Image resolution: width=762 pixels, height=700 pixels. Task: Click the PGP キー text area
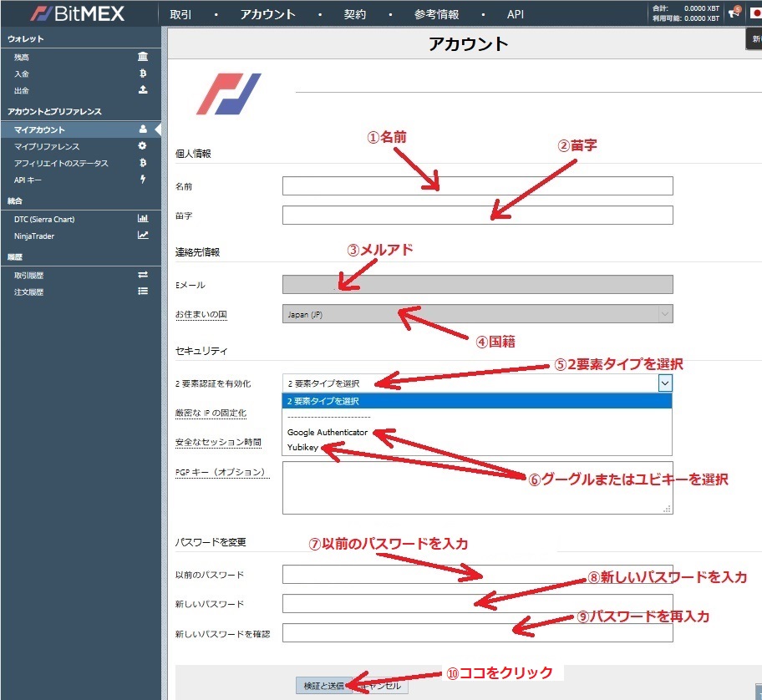(x=477, y=488)
